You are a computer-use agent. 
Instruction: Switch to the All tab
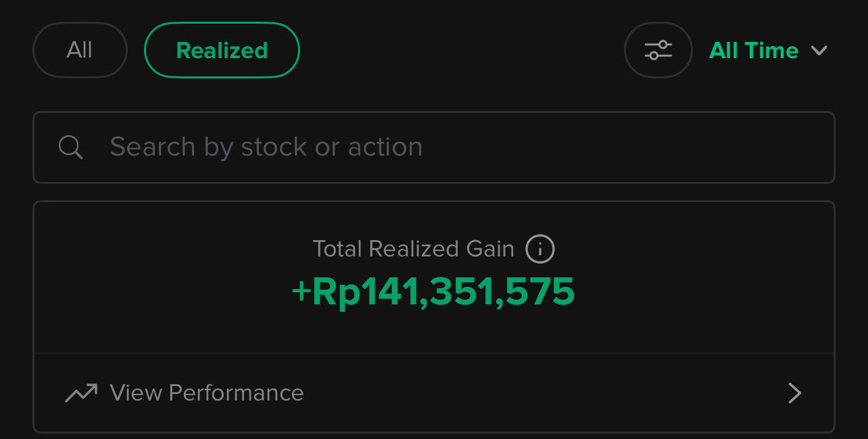pos(80,51)
